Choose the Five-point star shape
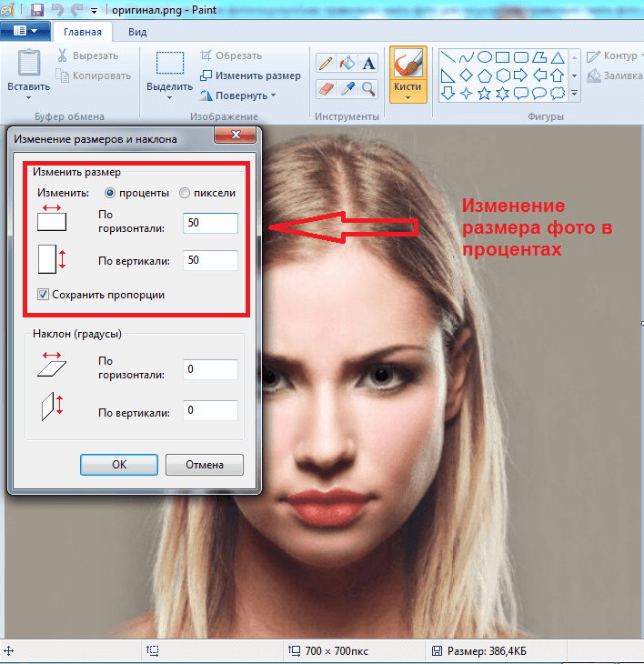 pos(485,93)
